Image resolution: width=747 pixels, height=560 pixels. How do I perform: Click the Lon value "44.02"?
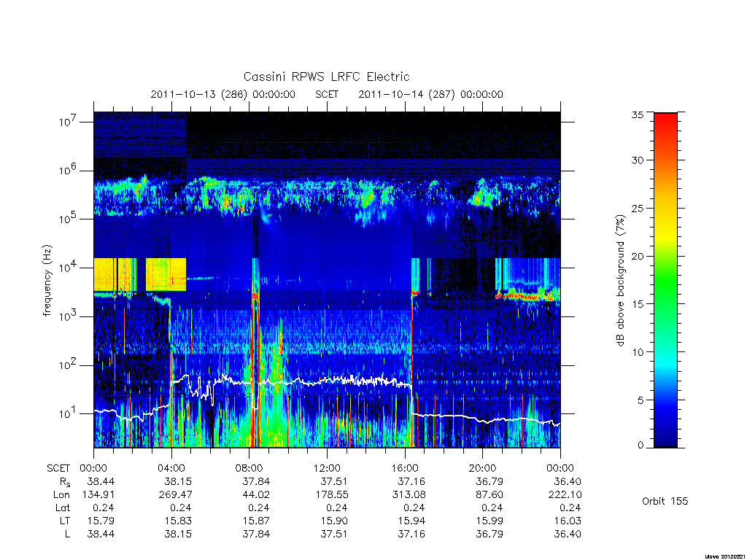(x=256, y=495)
